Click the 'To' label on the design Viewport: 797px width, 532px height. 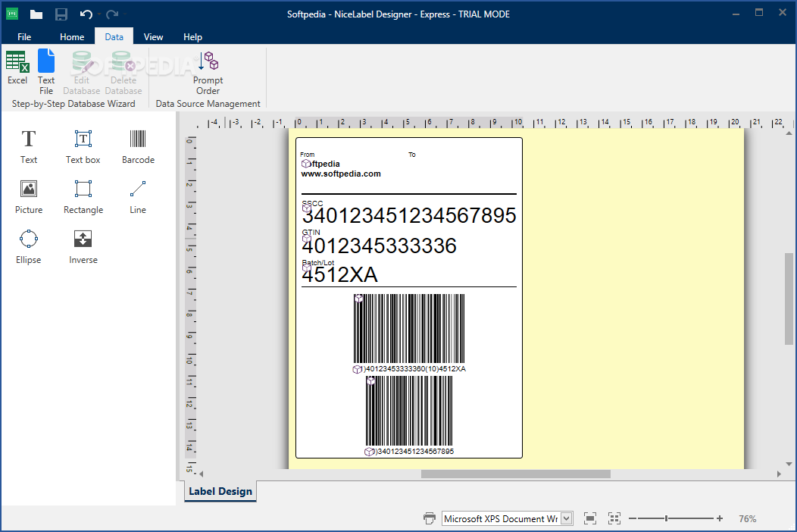[411, 155]
